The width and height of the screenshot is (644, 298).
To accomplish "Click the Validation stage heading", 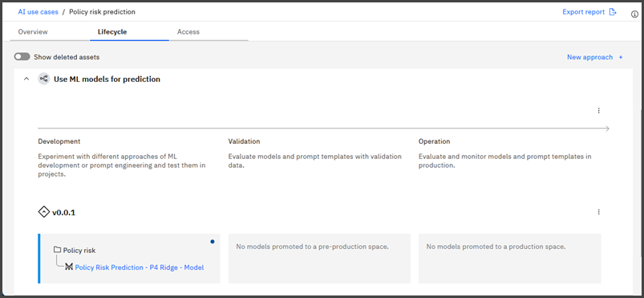I will 244,141.
